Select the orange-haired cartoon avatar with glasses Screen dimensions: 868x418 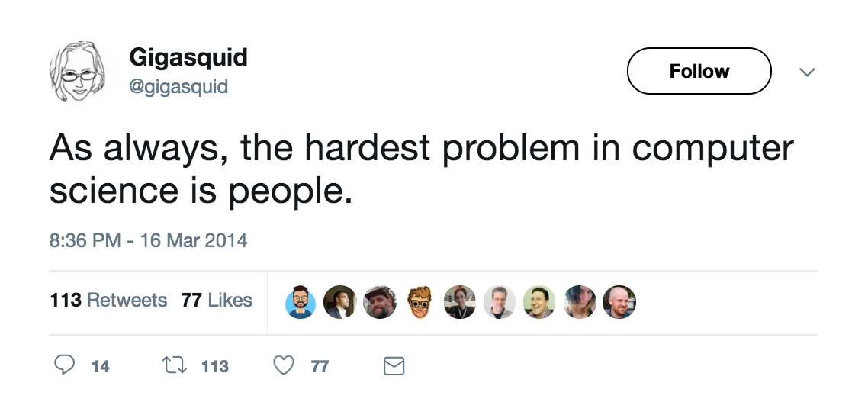420,302
